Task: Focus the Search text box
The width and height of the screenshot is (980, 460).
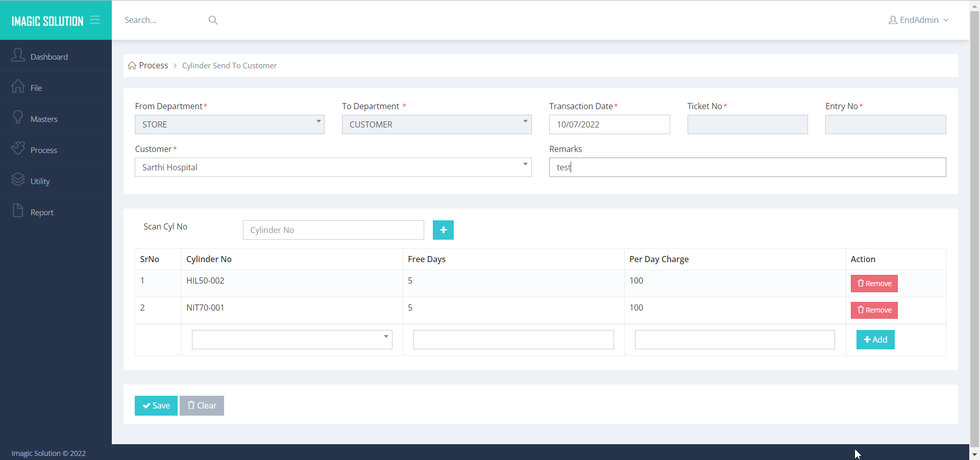Action: point(163,20)
